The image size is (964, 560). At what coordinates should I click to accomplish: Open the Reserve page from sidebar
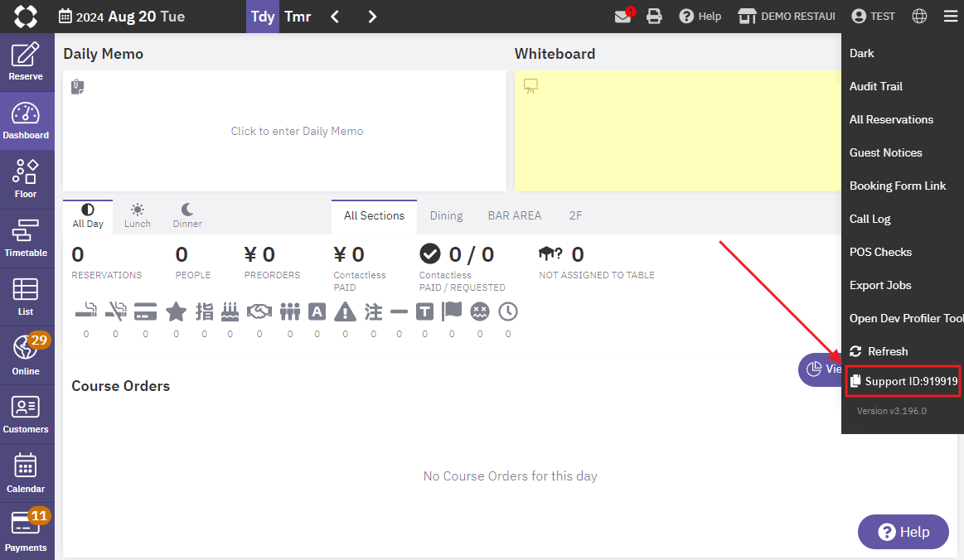pos(27,61)
